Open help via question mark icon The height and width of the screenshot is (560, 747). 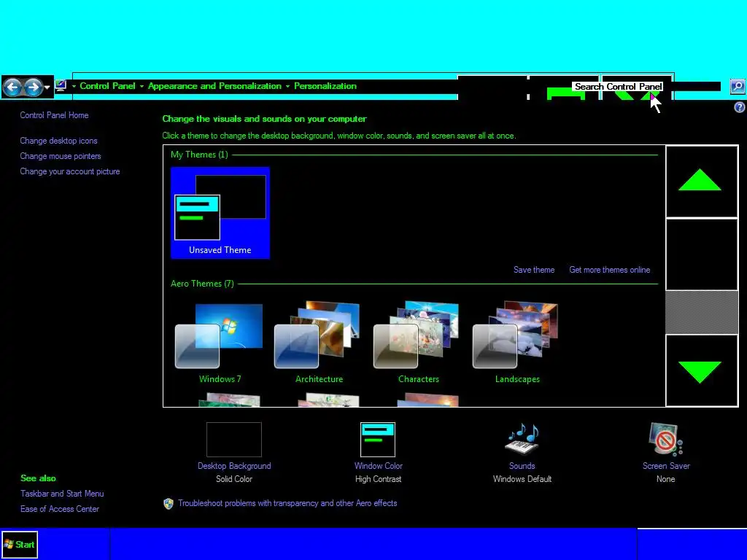(740, 108)
